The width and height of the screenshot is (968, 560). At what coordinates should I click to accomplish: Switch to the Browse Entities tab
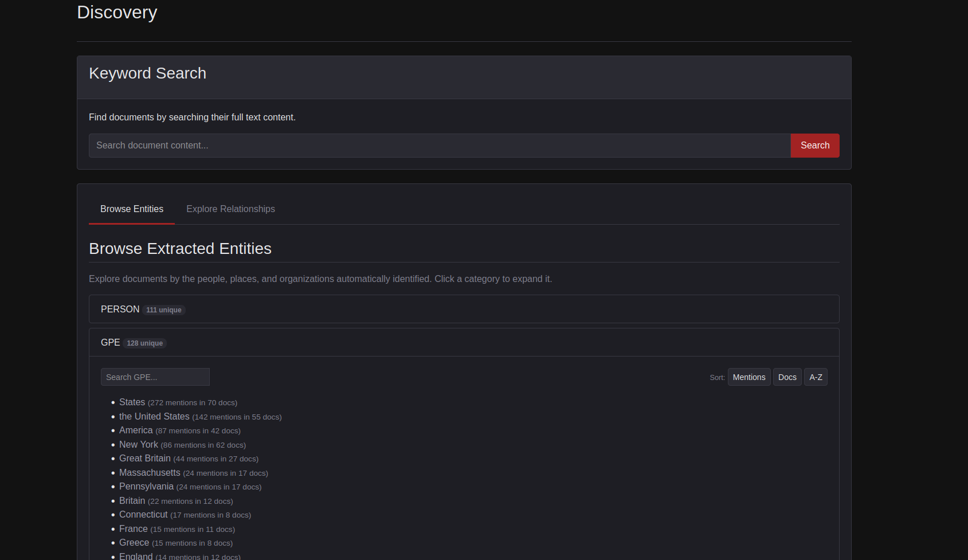(x=132, y=209)
